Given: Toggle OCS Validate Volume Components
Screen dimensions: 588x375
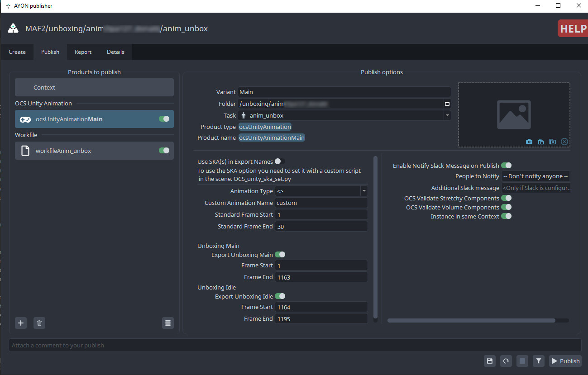Looking at the screenshot, I should click(507, 207).
